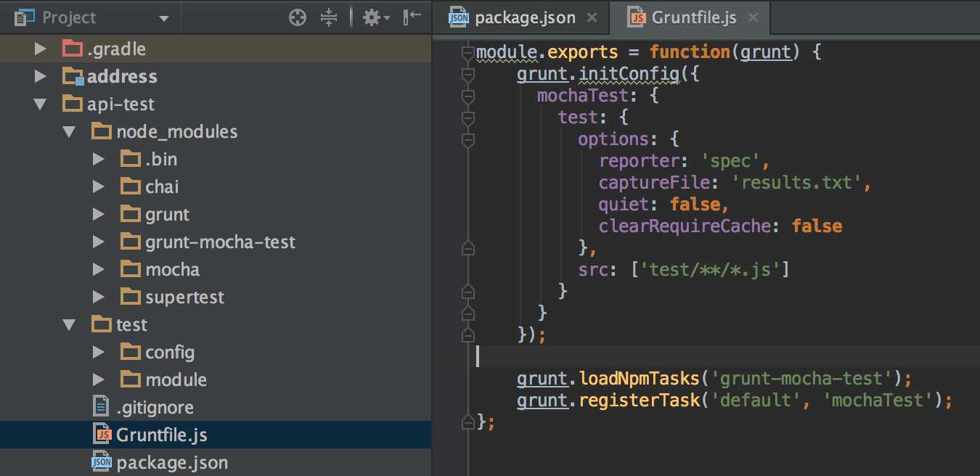Viewport: 980px width, 476px height.
Task: Fold the test: block in gutter
Action: (467, 118)
